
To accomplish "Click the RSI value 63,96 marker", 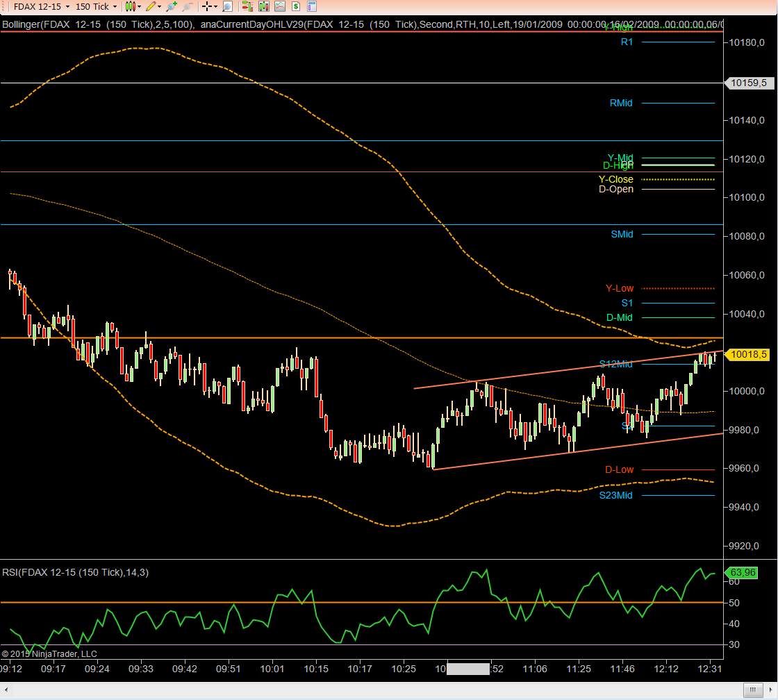I will pyautogui.click(x=743, y=572).
